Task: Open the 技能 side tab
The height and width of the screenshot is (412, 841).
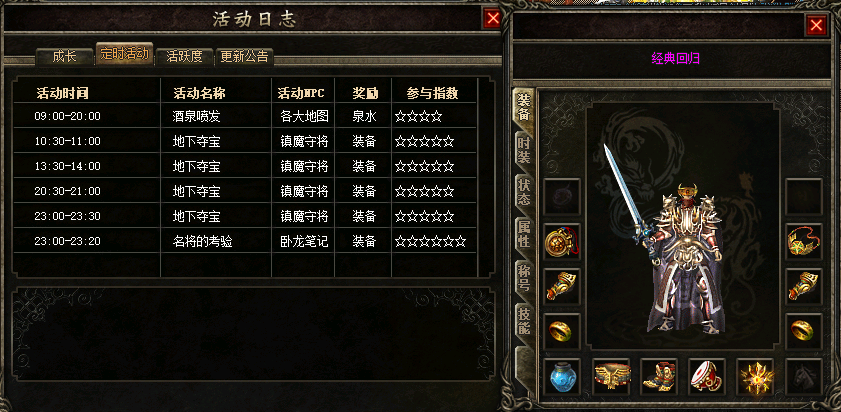Action: coord(523,321)
